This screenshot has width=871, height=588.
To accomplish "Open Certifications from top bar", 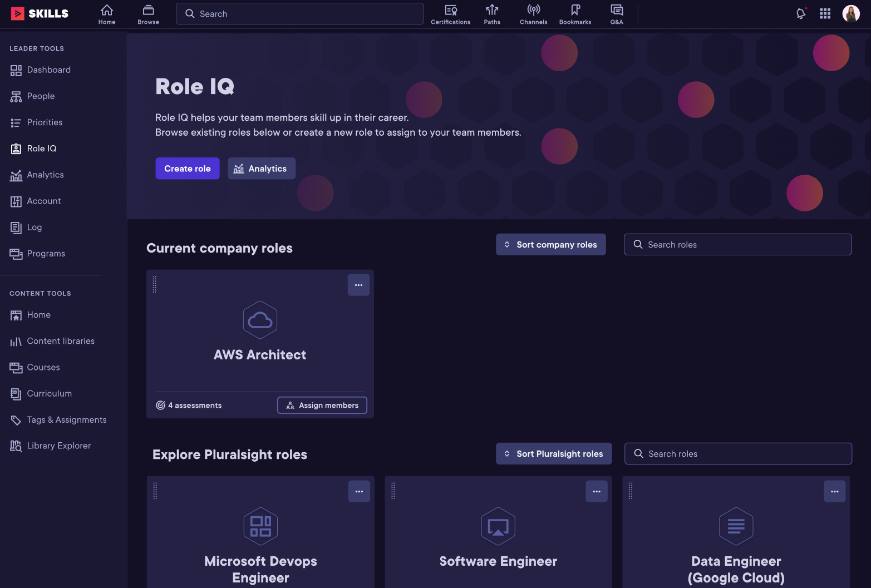I will click(x=451, y=14).
